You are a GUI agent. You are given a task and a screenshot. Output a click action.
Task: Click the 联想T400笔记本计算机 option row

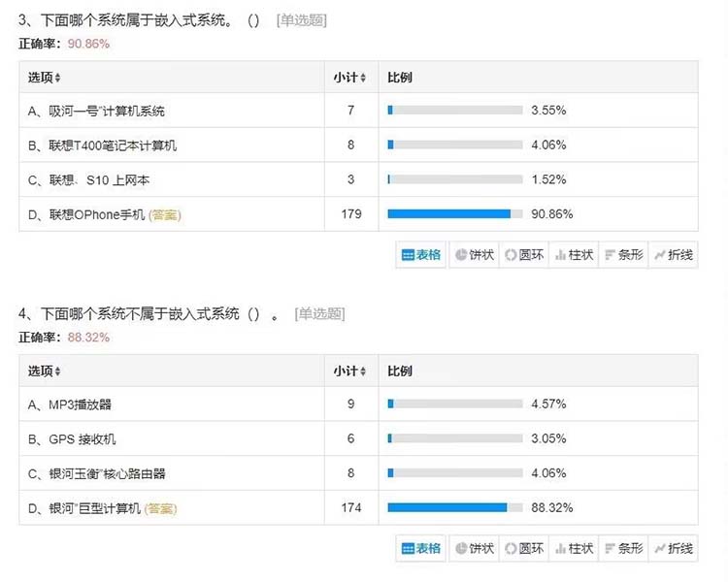coord(103,145)
